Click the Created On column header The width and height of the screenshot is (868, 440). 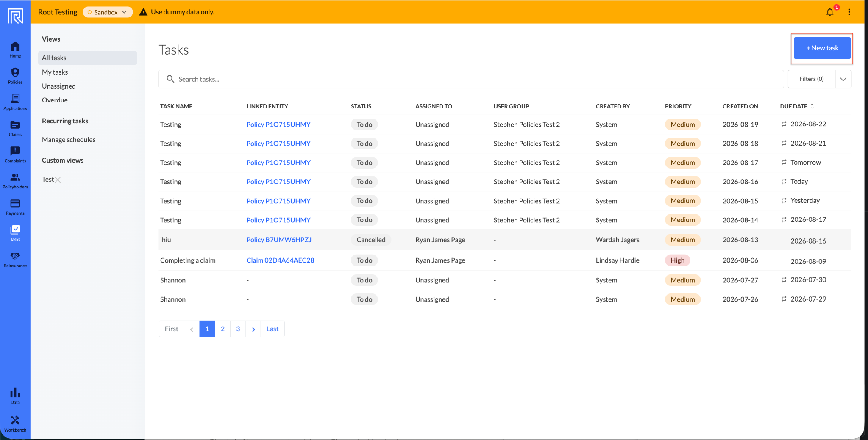(x=740, y=106)
